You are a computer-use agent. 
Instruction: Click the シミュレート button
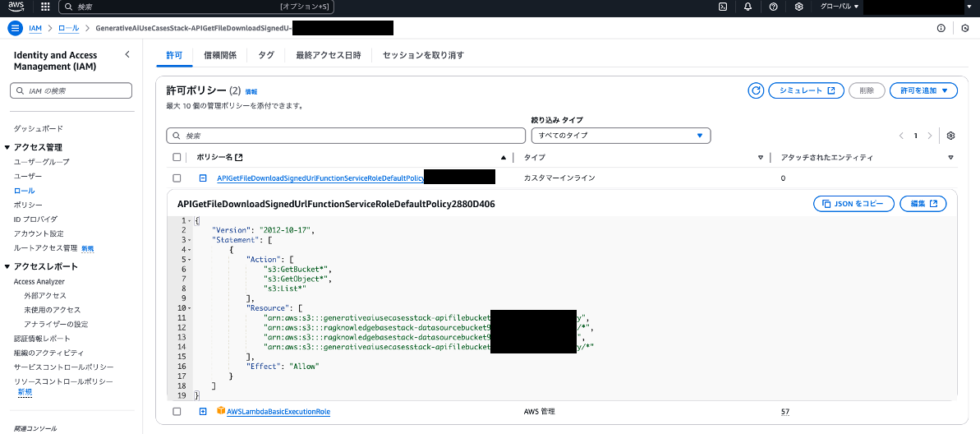point(806,90)
